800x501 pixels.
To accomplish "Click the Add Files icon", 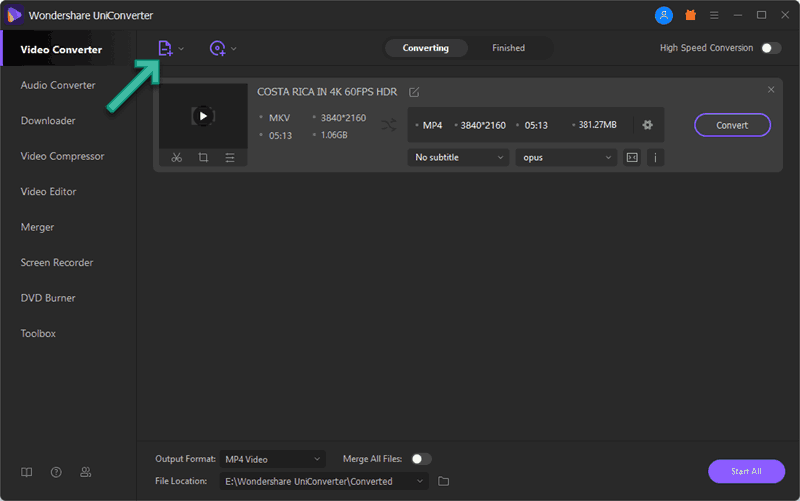I will tap(165, 48).
